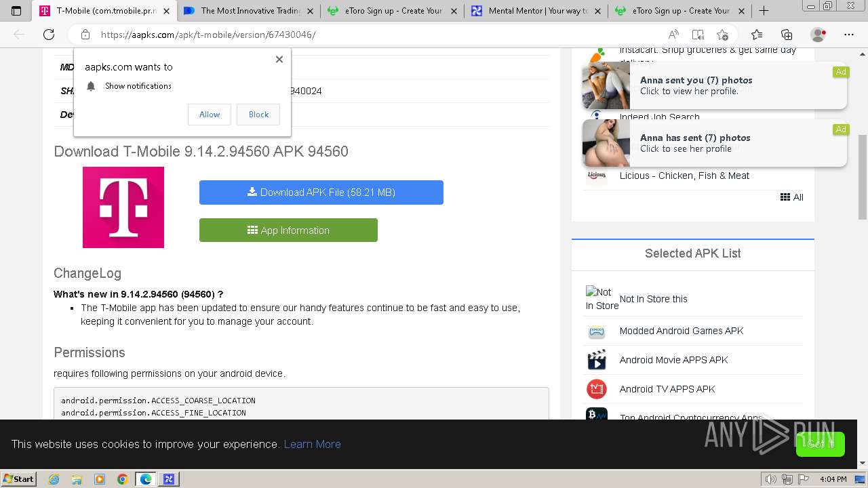The height and width of the screenshot is (488, 868).
Task: Open the Windows Start menu
Action: 18,479
